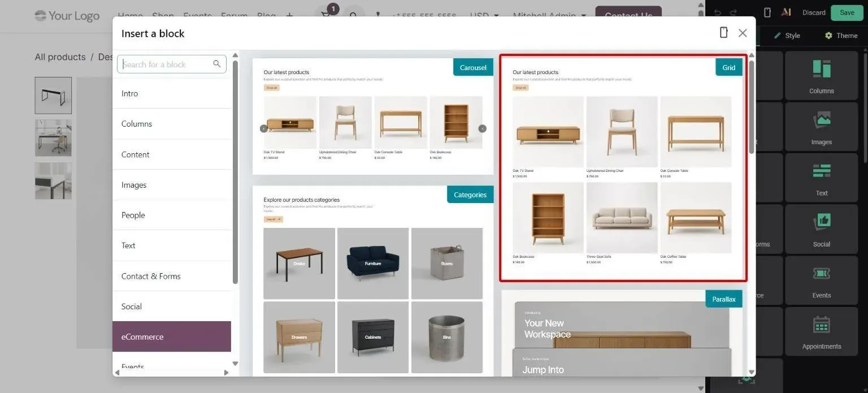The height and width of the screenshot is (393, 868).
Task: Click the All products breadcrumb
Action: (60, 57)
